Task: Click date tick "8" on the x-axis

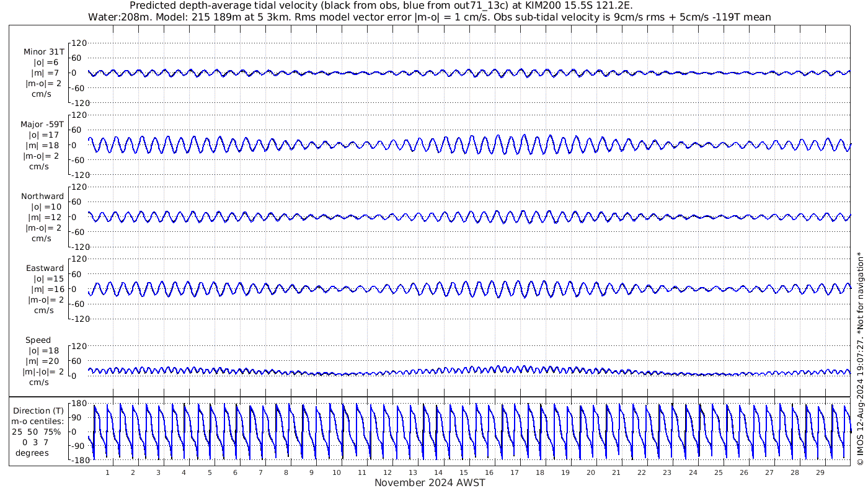Action: 286,472
